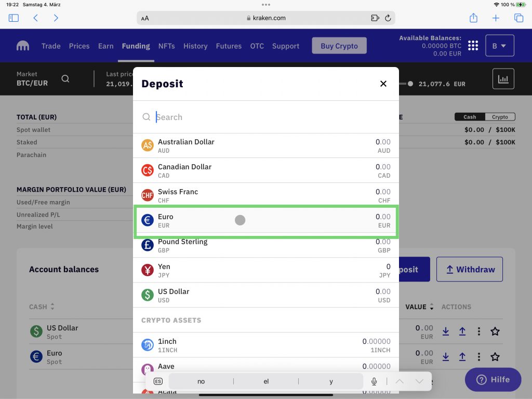Reload the kraken.com page
Screen dimensions: 532x399
(x=388, y=18)
